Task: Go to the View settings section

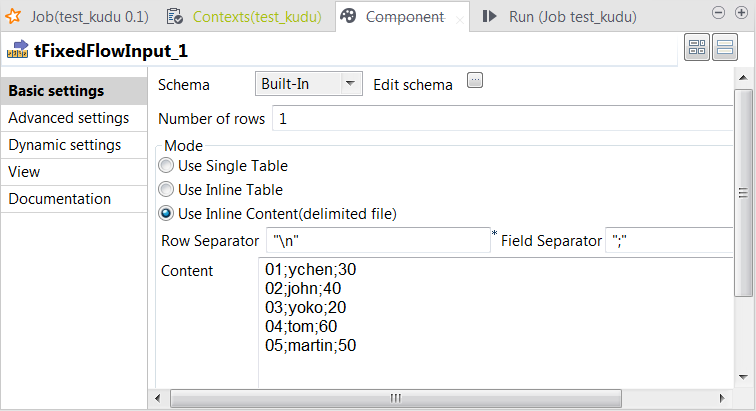Action: (x=24, y=172)
